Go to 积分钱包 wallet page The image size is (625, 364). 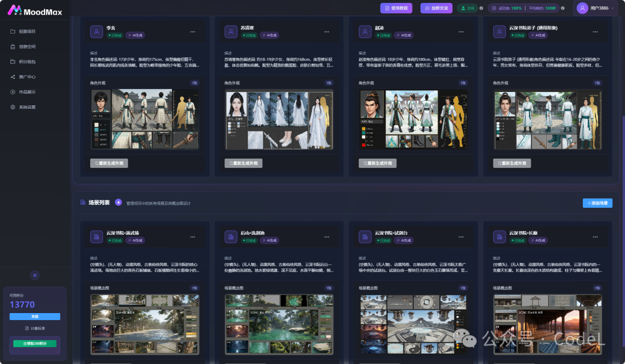(x=27, y=62)
